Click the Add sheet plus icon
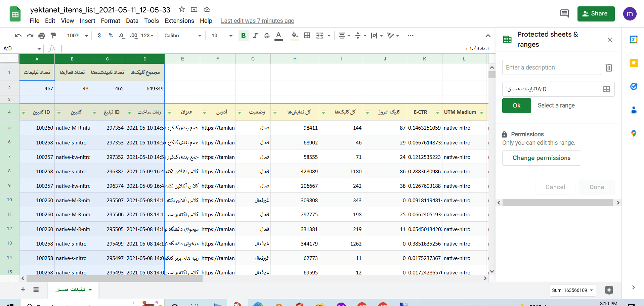Viewport: 644px width, 306px height. click(23, 290)
